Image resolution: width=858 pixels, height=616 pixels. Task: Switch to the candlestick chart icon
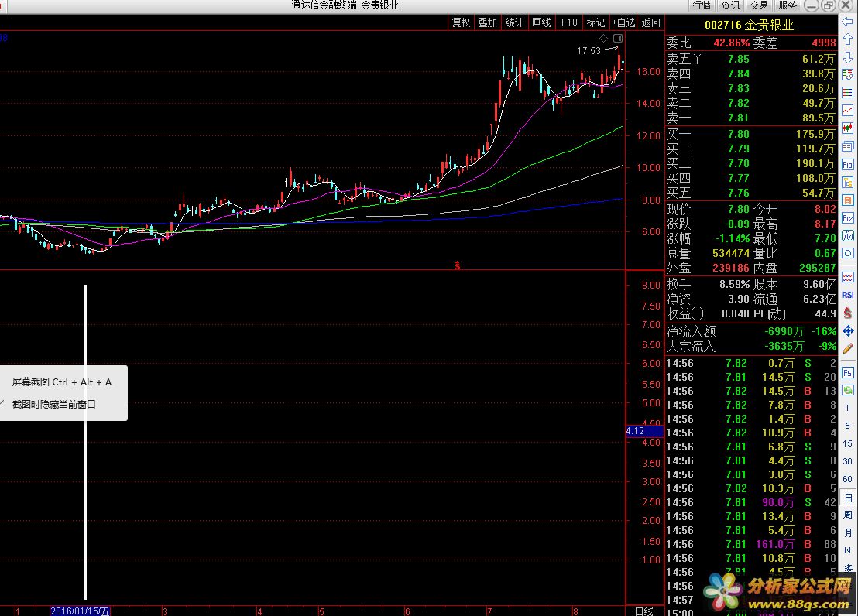[848, 128]
